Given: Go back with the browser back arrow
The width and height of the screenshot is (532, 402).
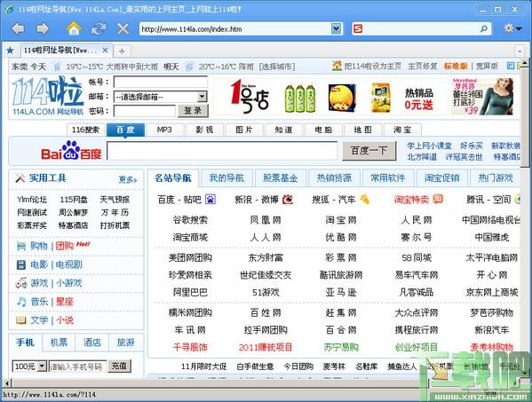Looking at the screenshot, I should [18, 28].
